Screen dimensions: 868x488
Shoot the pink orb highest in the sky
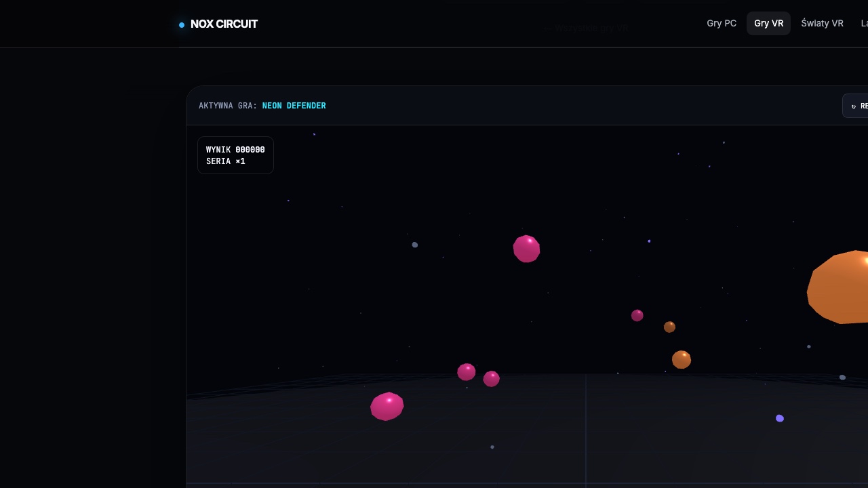coord(526,249)
